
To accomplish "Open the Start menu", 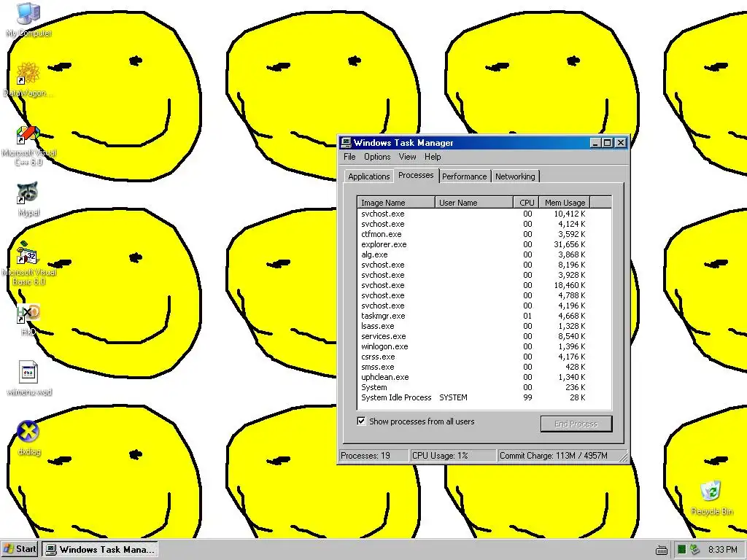I will [20, 549].
